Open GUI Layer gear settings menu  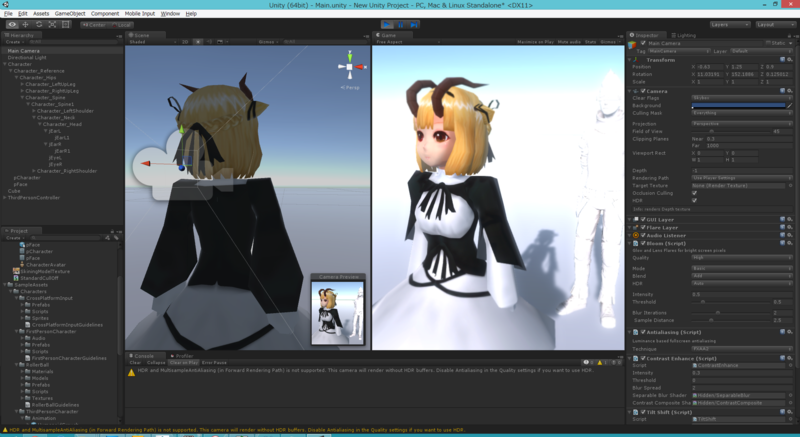click(x=789, y=219)
